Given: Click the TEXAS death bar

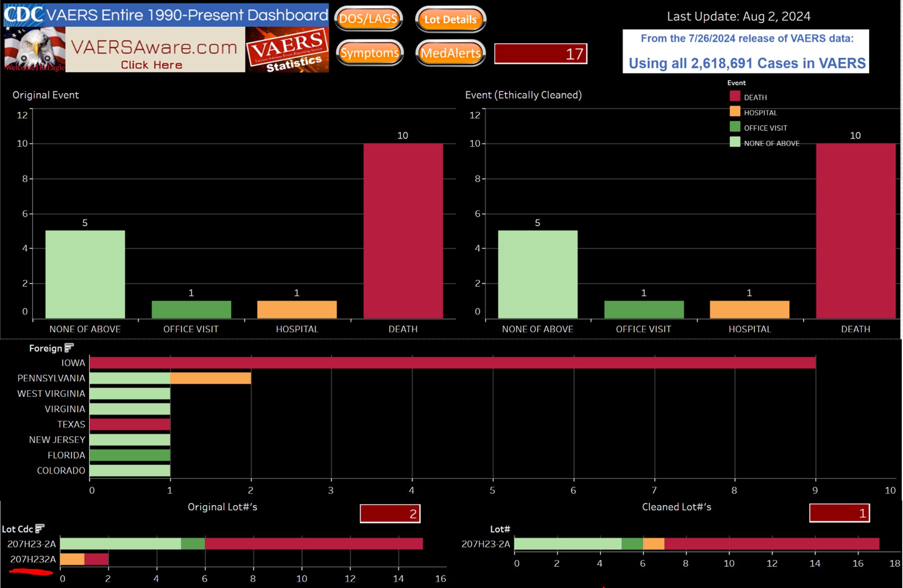Looking at the screenshot, I should 130,424.
